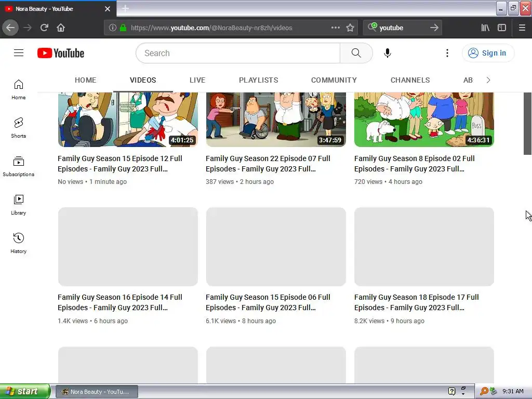The height and width of the screenshot is (399, 532).
Task: Open the browser library icon
Action: pyautogui.click(x=485, y=28)
